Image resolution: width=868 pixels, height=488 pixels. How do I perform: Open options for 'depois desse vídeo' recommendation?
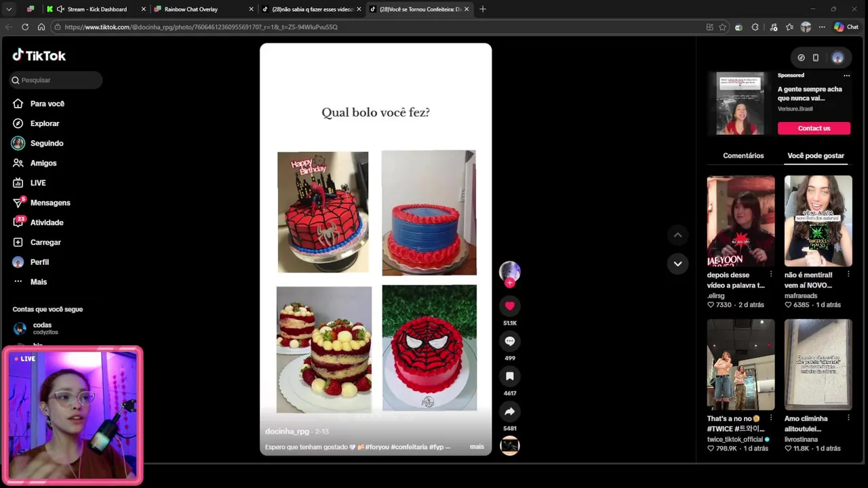[x=771, y=274]
